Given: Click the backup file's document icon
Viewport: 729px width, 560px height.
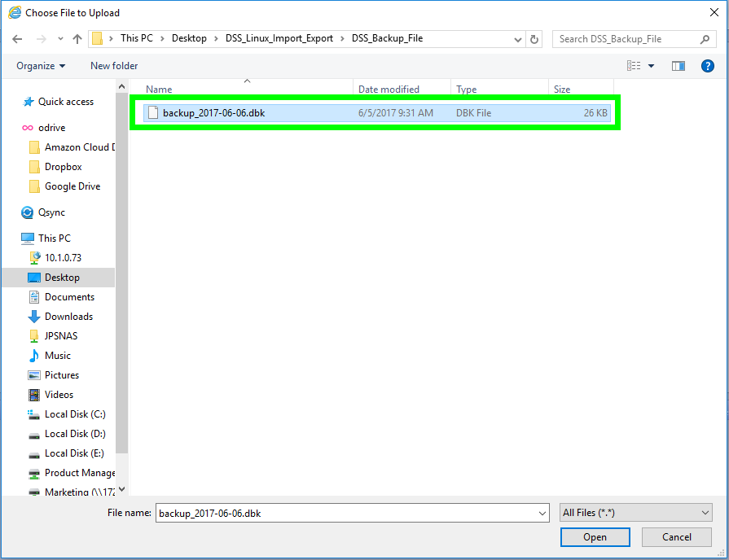Looking at the screenshot, I should click(153, 112).
